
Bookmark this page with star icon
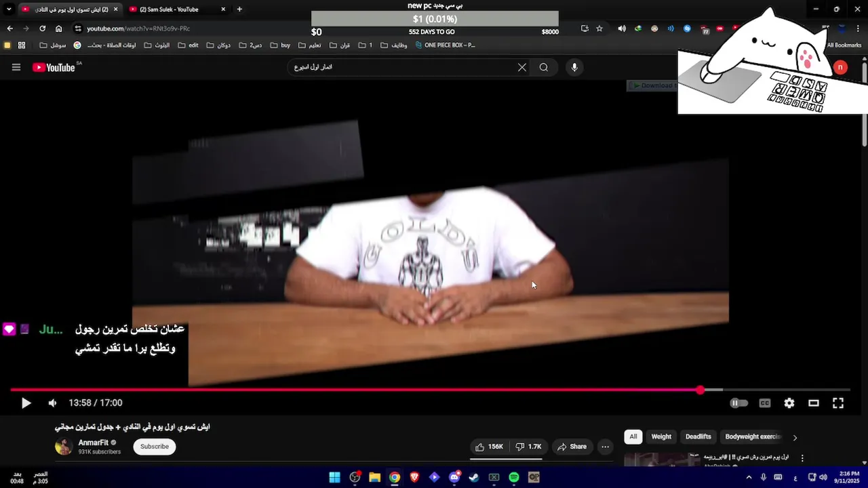(599, 28)
